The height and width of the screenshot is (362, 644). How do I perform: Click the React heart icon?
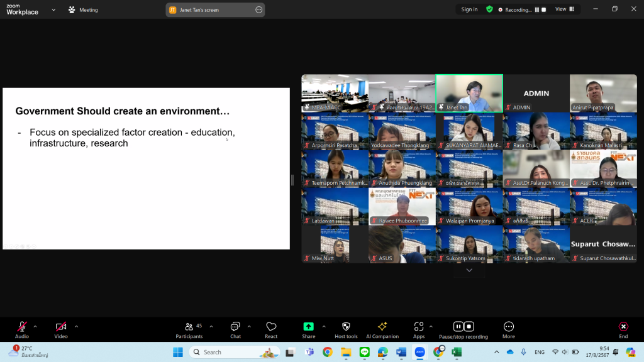point(271,327)
